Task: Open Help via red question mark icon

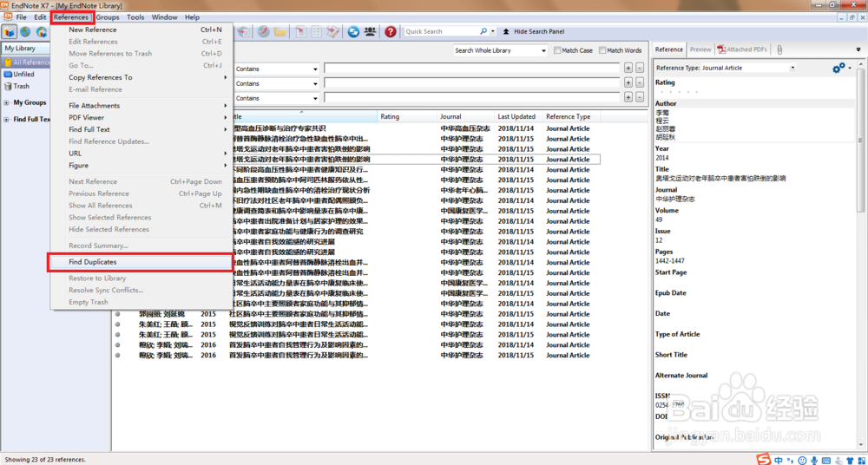Action: 391,31
